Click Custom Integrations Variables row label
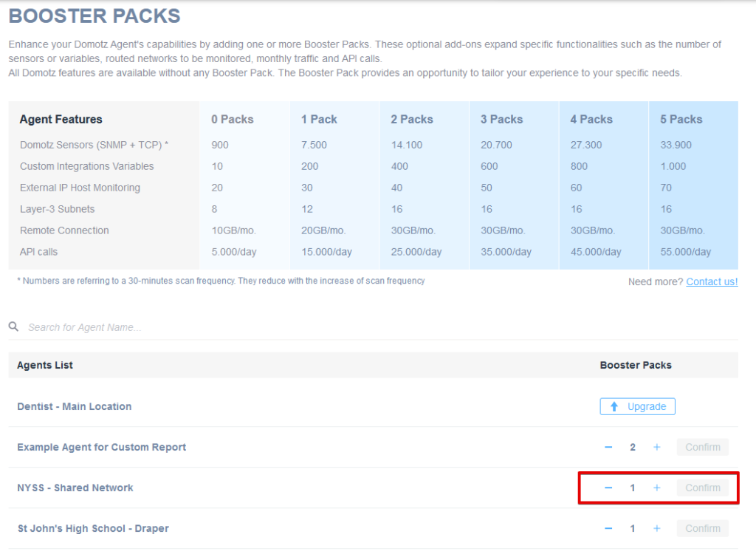The height and width of the screenshot is (554, 756). (x=87, y=166)
